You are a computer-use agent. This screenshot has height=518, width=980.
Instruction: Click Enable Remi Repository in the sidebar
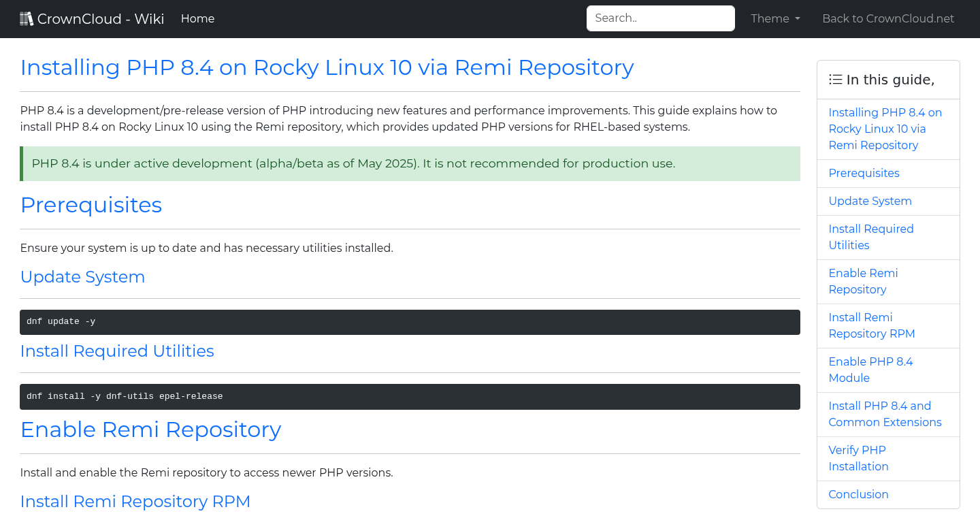863,281
